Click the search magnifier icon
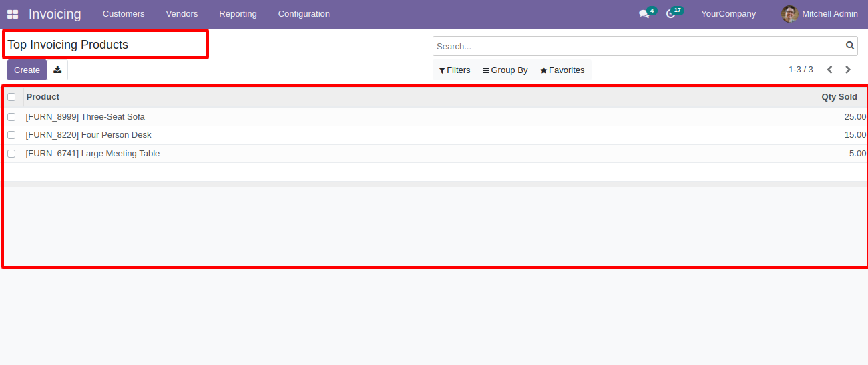868x365 pixels. pyautogui.click(x=850, y=46)
